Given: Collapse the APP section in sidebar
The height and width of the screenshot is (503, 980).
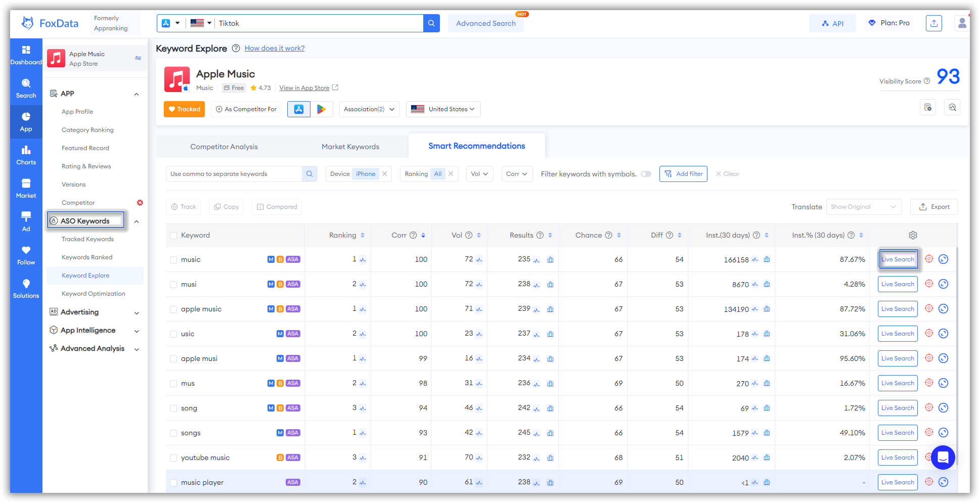Looking at the screenshot, I should 136,94.
